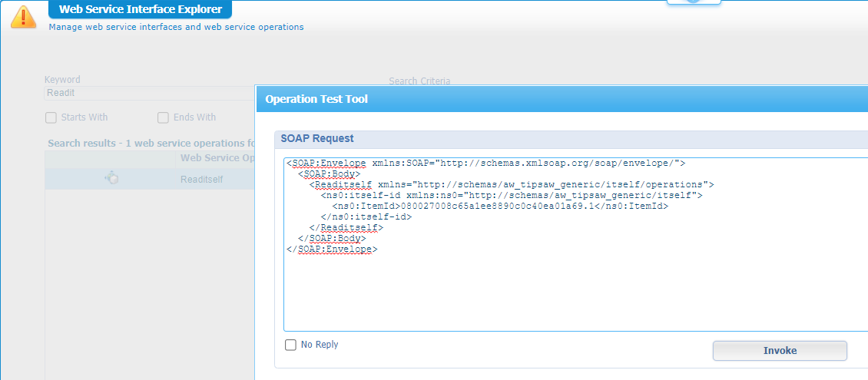Check the Ends With option
This screenshot has width=868, height=380.
(x=163, y=117)
